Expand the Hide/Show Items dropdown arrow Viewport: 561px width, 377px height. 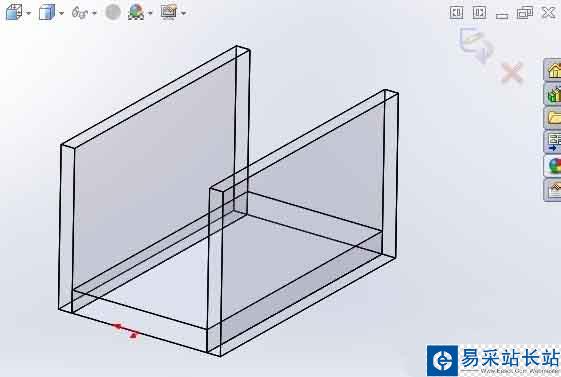point(94,14)
